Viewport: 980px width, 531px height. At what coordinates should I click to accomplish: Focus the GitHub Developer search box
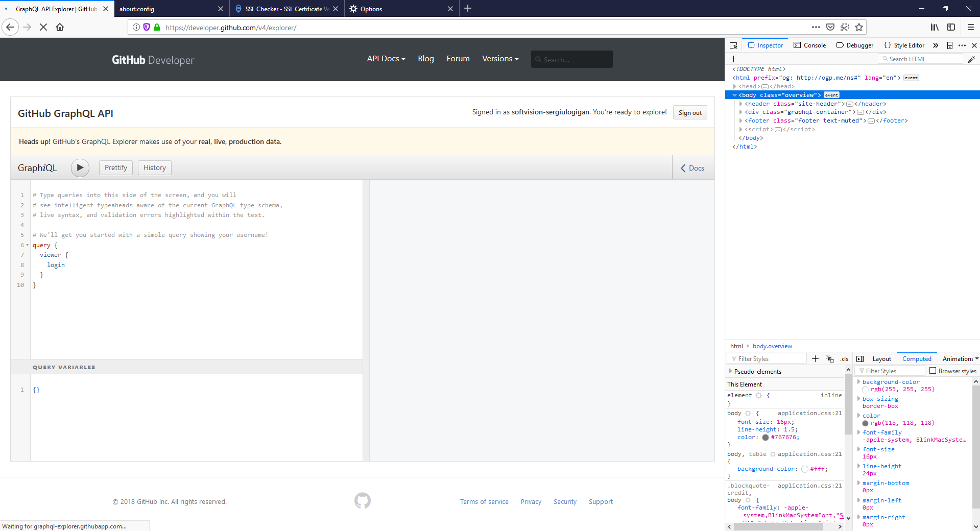[x=572, y=59]
